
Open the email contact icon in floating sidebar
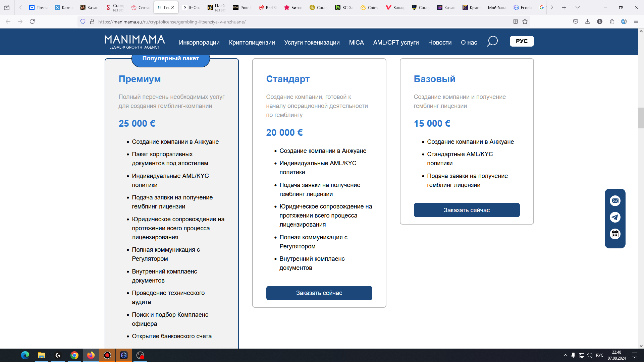[x=615, y=201]
